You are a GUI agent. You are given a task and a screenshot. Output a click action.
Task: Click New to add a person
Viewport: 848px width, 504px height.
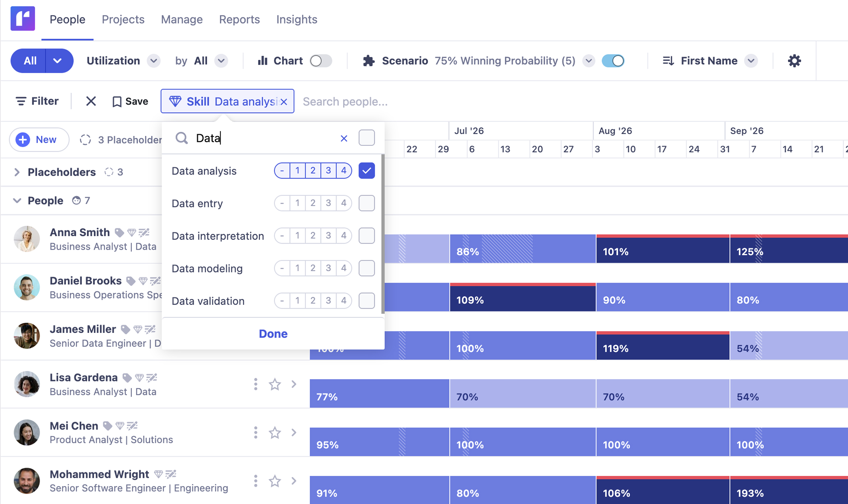tap(39, 140)
